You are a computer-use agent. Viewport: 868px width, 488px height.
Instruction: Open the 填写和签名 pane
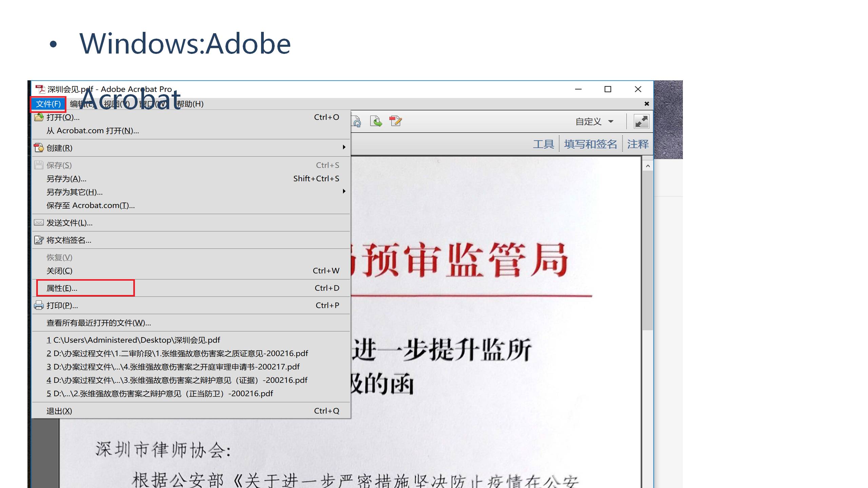[x=590, y=144]
